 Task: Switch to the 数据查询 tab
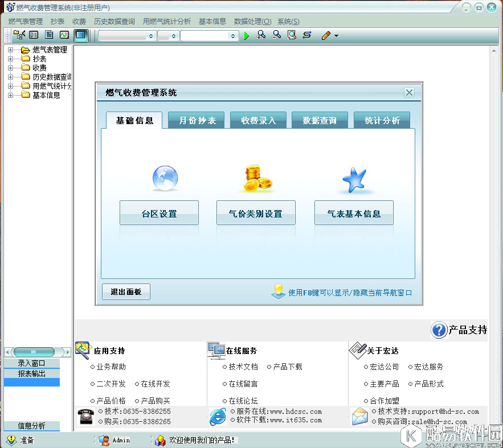[x=320, y=120]
